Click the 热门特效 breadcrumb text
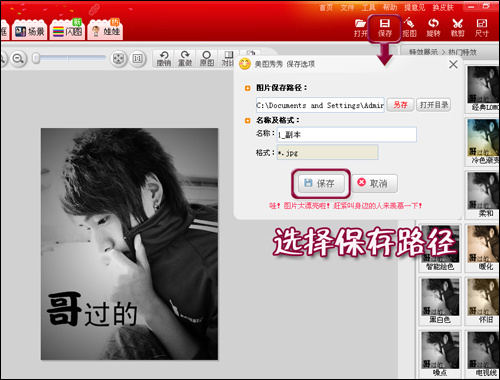 point(462,52)
